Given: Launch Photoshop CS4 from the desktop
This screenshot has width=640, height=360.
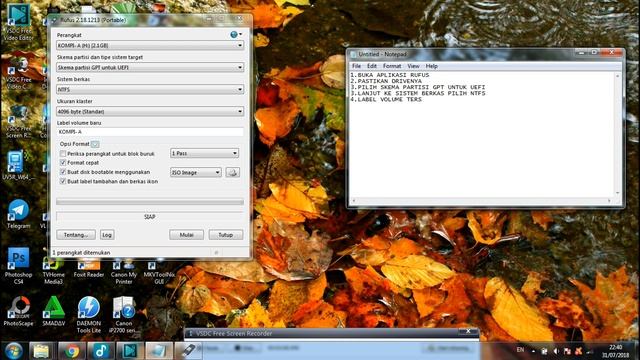Looking at the screenshot, I should pyautogui.click(x=18, y=266).
